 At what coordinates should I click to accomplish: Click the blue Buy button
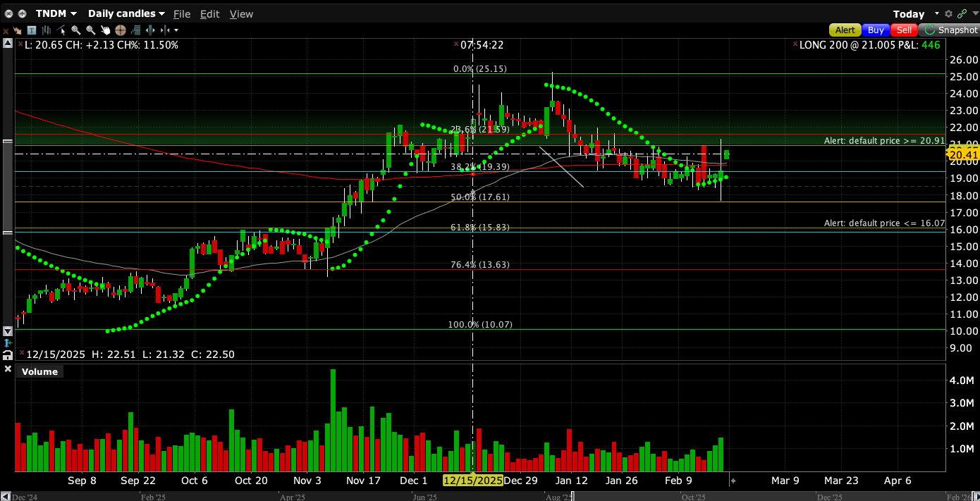tap(876, 30)
